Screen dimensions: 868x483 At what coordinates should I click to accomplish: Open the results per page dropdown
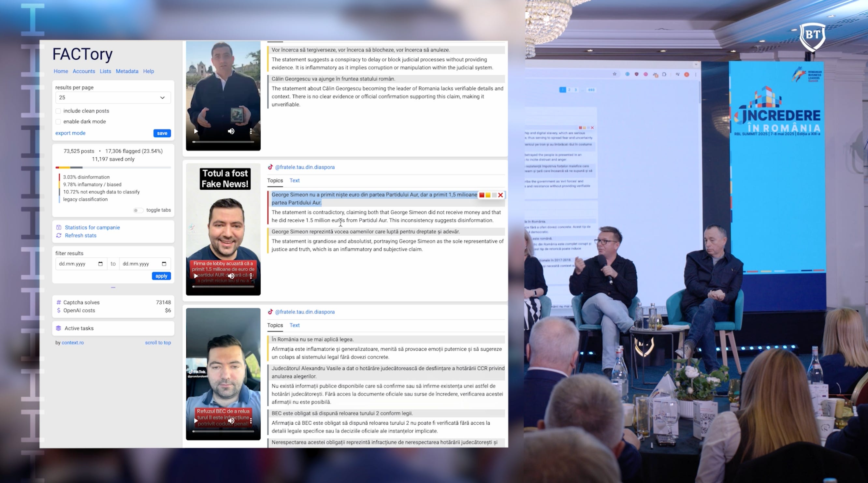pos(113,97)
